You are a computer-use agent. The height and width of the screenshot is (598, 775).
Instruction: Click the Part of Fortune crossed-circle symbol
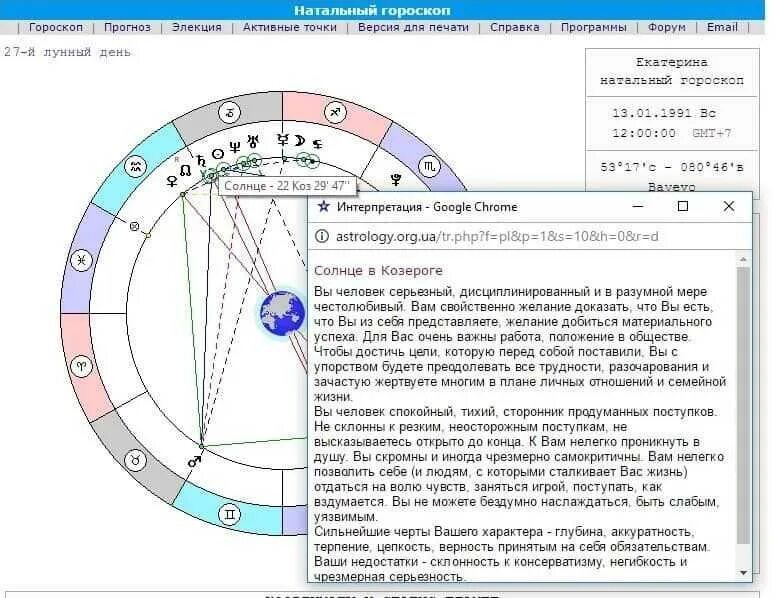tap(134, 226)
